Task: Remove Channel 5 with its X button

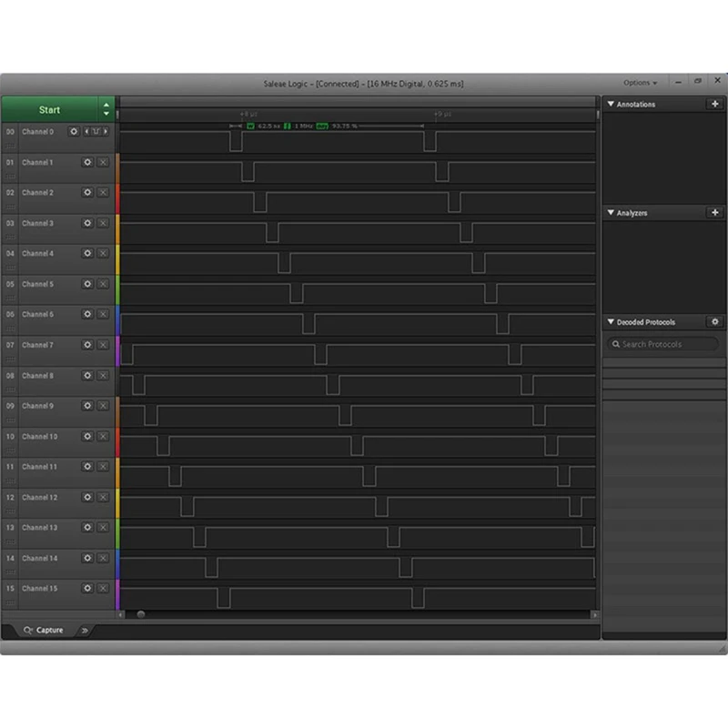Action: coord(103,284)
